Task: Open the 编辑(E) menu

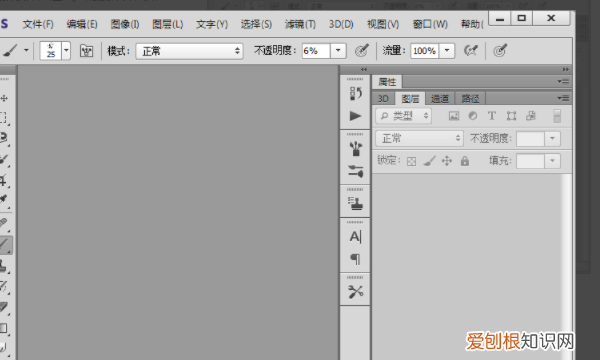Action: (82, 24)
